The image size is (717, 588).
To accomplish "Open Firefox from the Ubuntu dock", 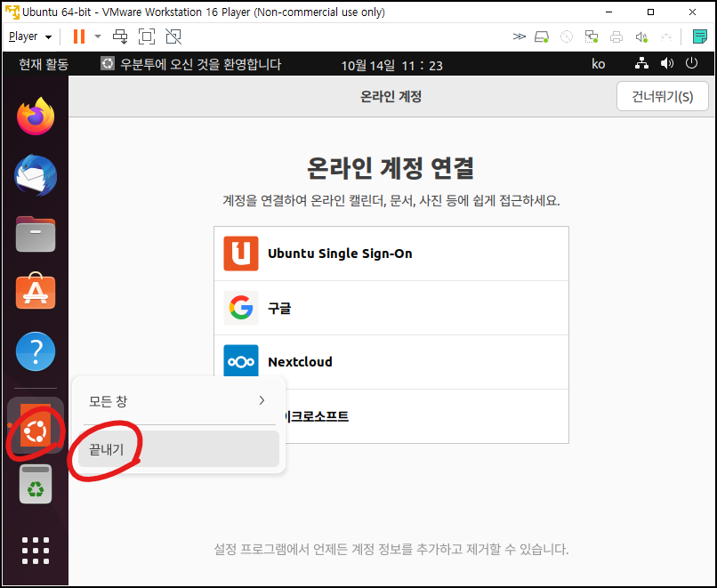I will (x=36, y=117).
